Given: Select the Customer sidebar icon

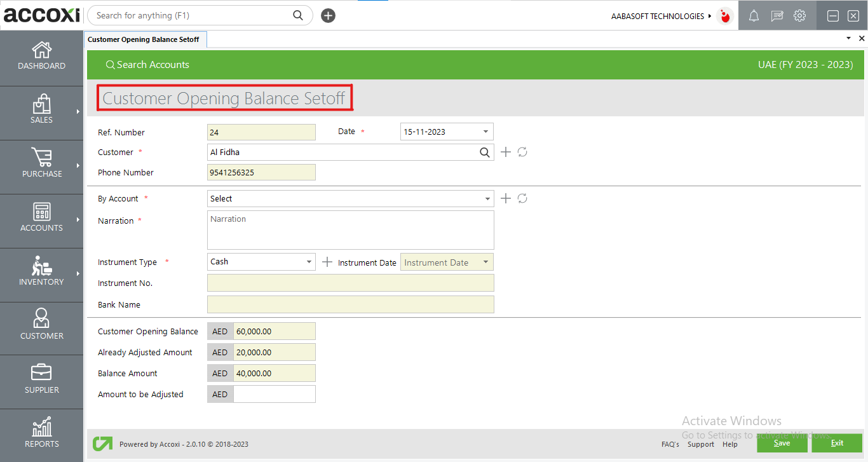Looking at the screenshot, I should 41,327.
